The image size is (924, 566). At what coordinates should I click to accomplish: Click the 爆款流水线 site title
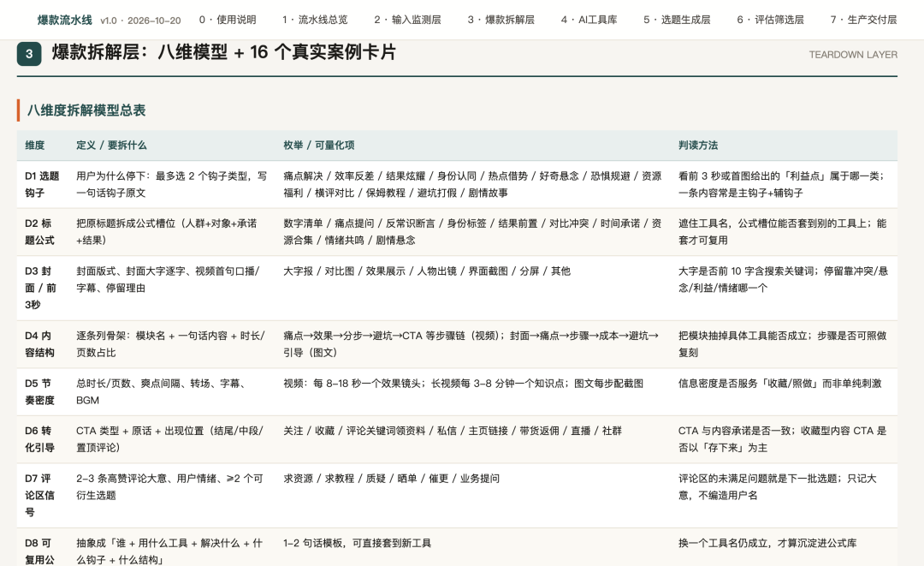pyautogui.click(x=65, y=20)
